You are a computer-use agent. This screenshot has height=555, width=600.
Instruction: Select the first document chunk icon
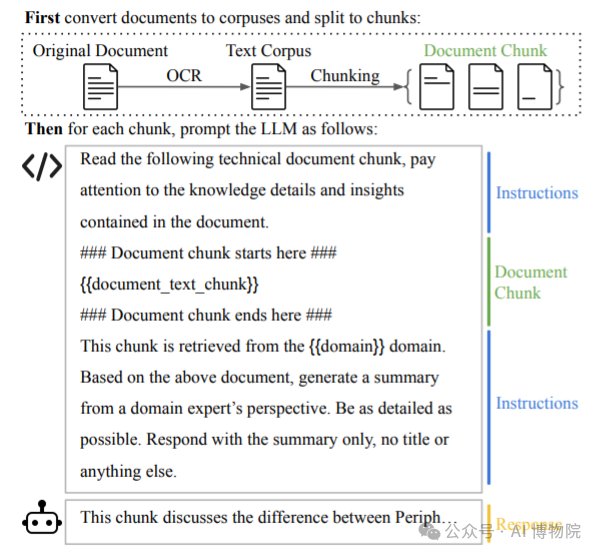click(437, 87)
